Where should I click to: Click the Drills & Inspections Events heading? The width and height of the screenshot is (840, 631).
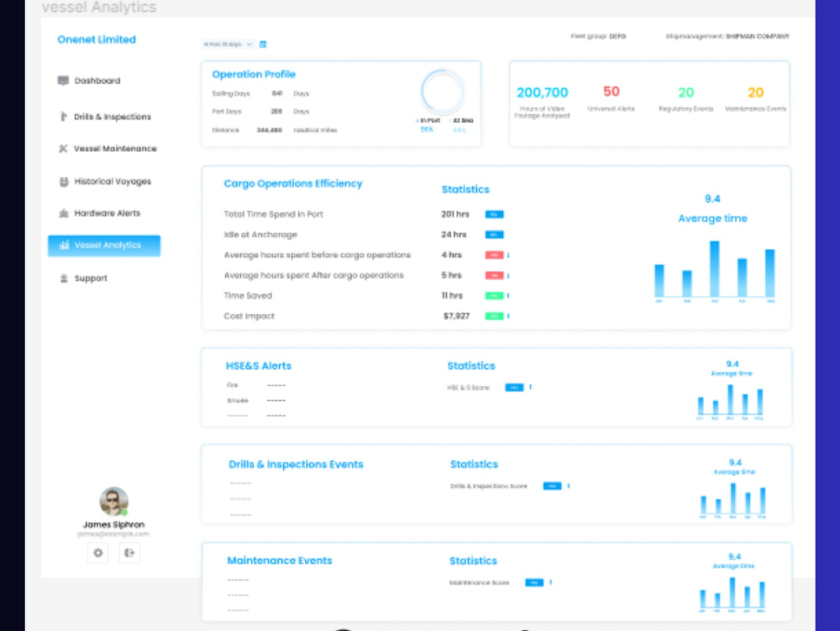point(296,465)
